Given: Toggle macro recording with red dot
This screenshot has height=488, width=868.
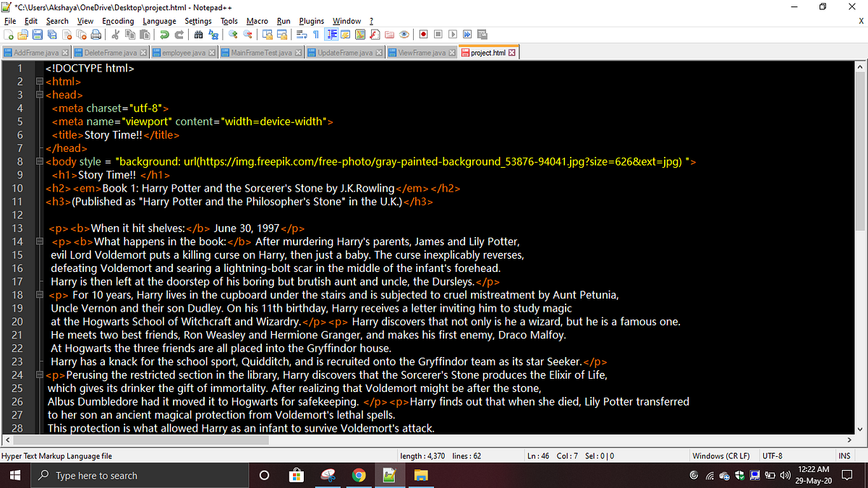Looking at the screenshot, I should point(424,34).
